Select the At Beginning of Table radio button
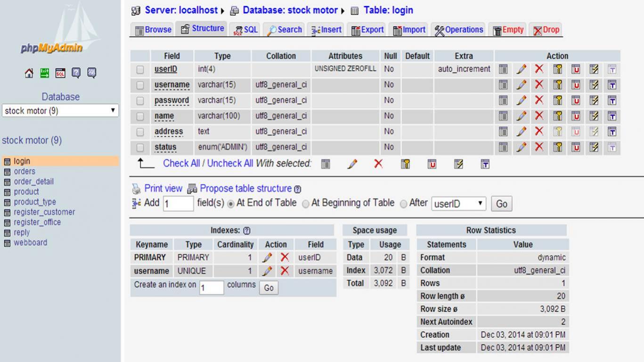 point(305,204)
